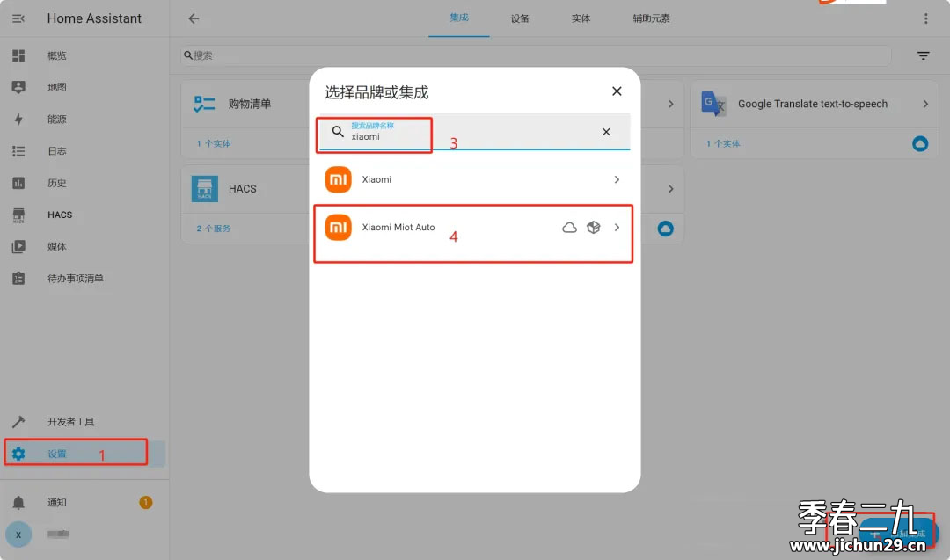The image size is (950, 560).
Task: Click the integrations 搜索 search bar
Action: (x=537, y=55)
